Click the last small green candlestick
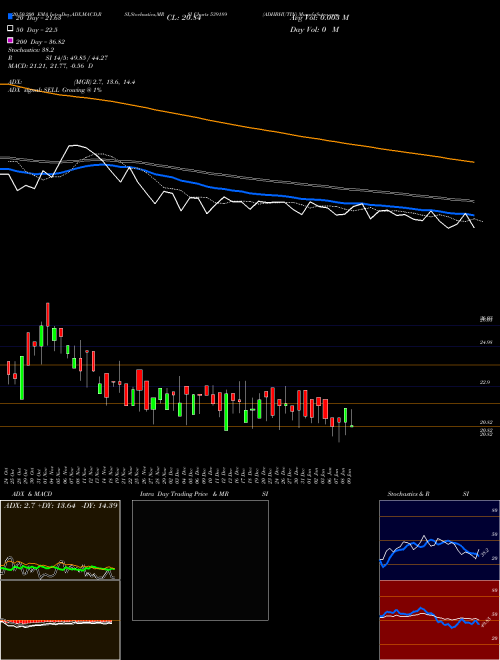The height and width of the screenshot is (660, 500). coord(351,426)
